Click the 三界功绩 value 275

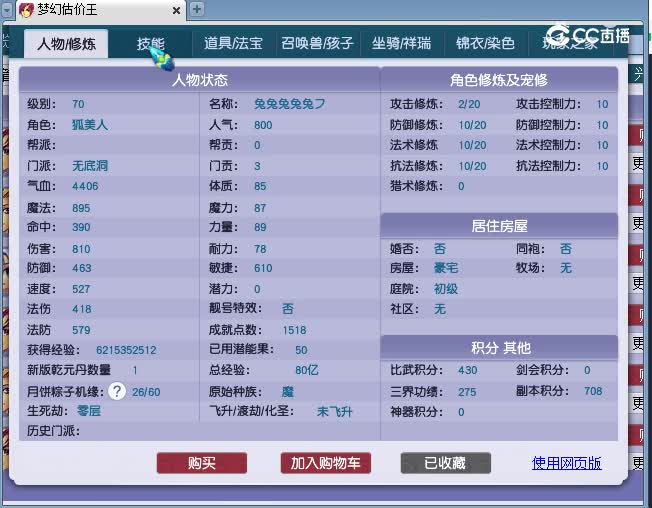coord(467,392)
